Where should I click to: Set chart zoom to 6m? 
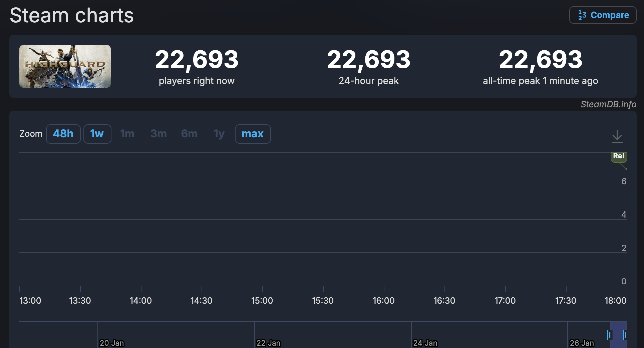pos(189,134)
